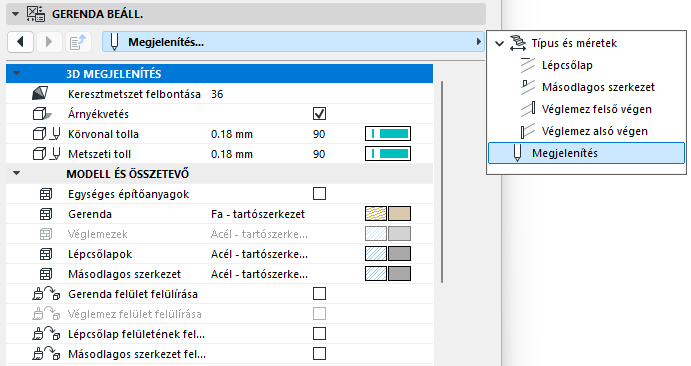Click Lépcsőlap felületének override icon
The height and width of the screenshot is (366, 691).
pyautogui.click(x=46, y=334)
